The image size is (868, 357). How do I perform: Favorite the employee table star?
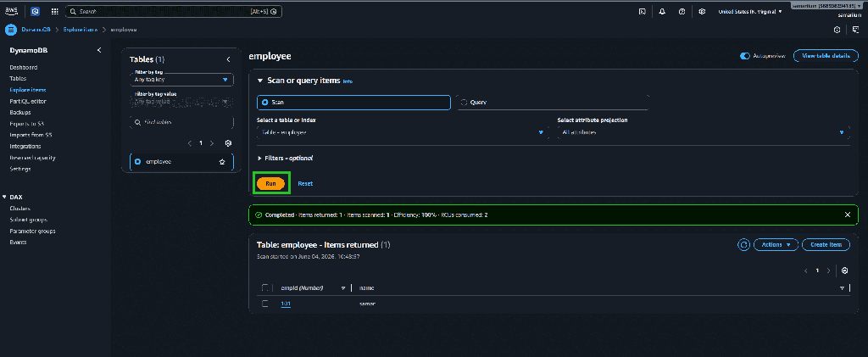click(222, 162)
